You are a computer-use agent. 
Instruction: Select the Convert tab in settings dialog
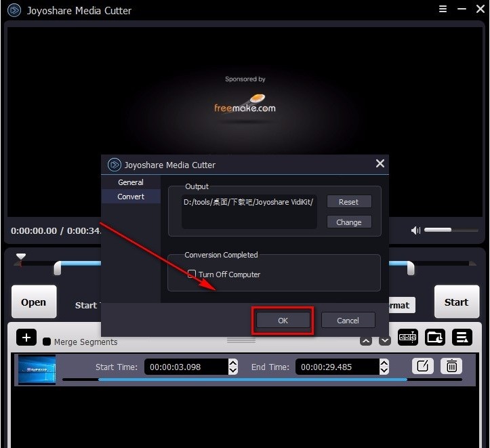[x=131, y=197]
